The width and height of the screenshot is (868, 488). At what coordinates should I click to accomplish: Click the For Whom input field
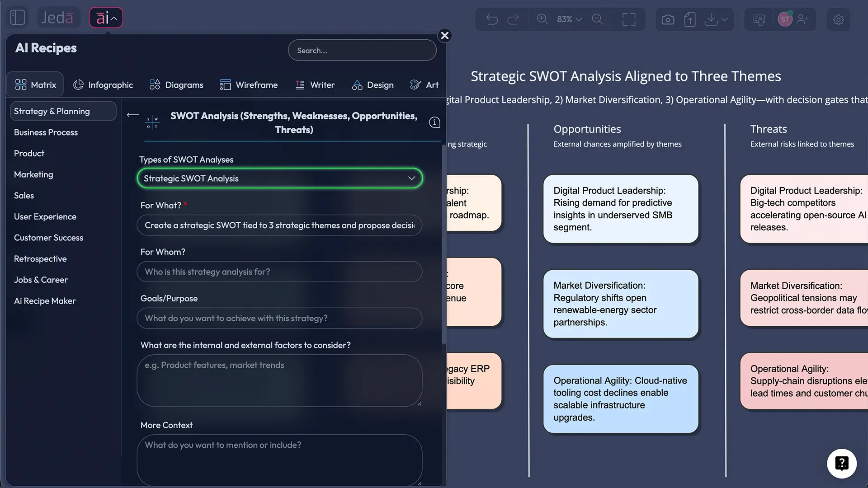tap(279, 272)
